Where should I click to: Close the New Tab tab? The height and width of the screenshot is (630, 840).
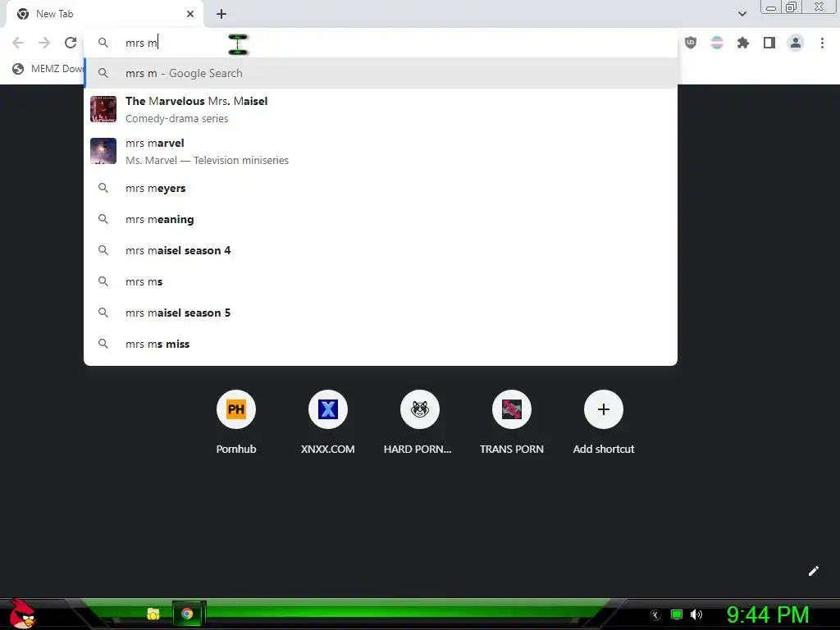pyautogui.click(x=190, y=14)
